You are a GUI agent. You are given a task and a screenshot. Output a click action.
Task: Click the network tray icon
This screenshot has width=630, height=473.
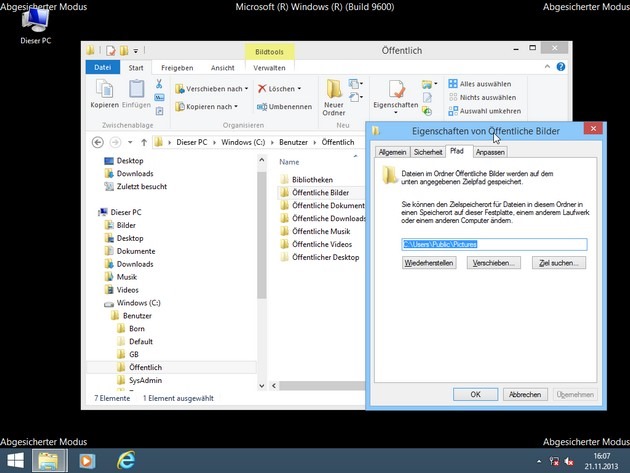554,462
